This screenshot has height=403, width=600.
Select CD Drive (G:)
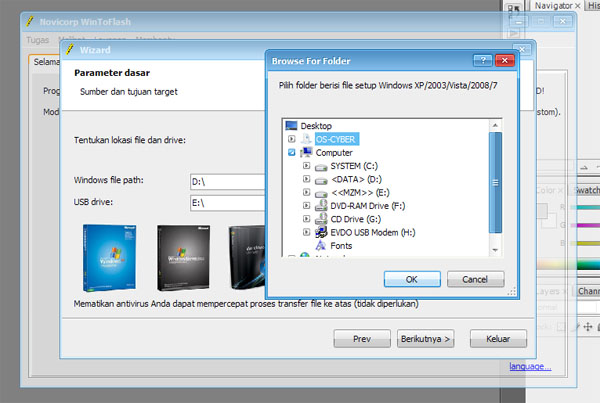pos(355,219)
